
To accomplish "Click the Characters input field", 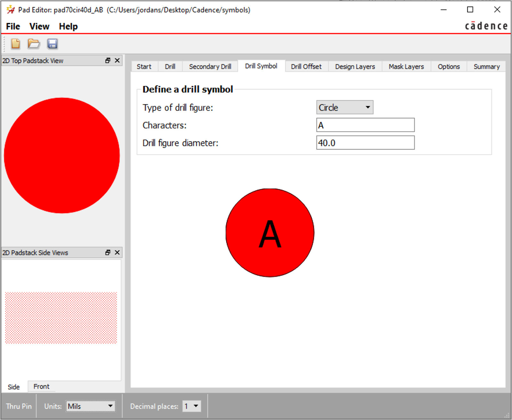I will [x=365, y=125].
